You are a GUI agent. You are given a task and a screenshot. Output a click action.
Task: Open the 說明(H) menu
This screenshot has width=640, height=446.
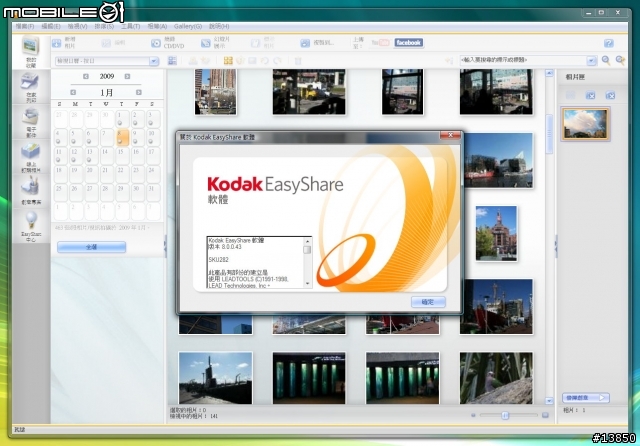pos(219,26)
